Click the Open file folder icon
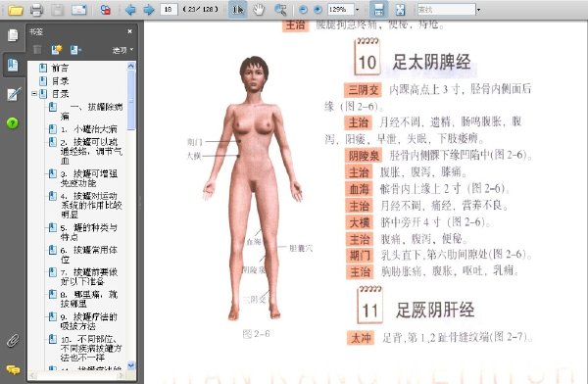 (x=16, y=10)
